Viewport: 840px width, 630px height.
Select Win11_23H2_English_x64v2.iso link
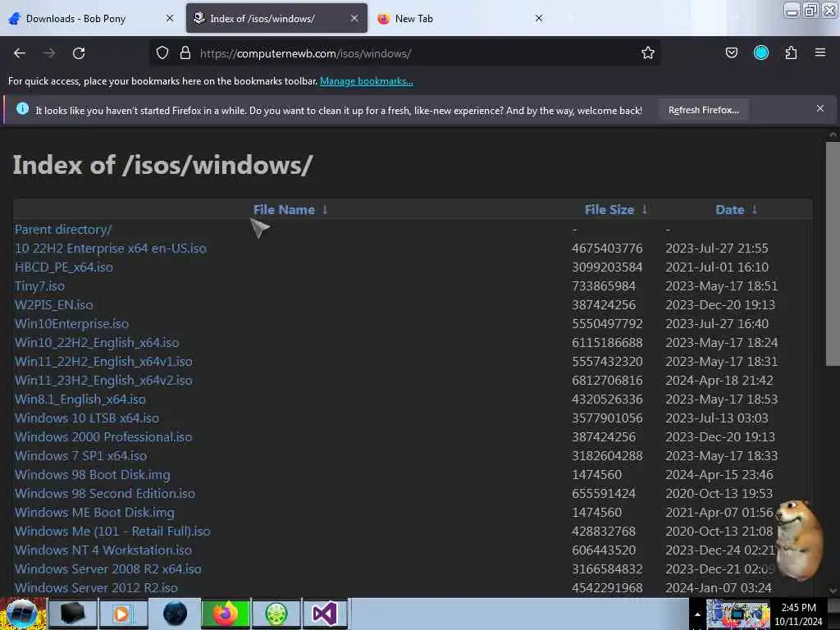[103, 380]
